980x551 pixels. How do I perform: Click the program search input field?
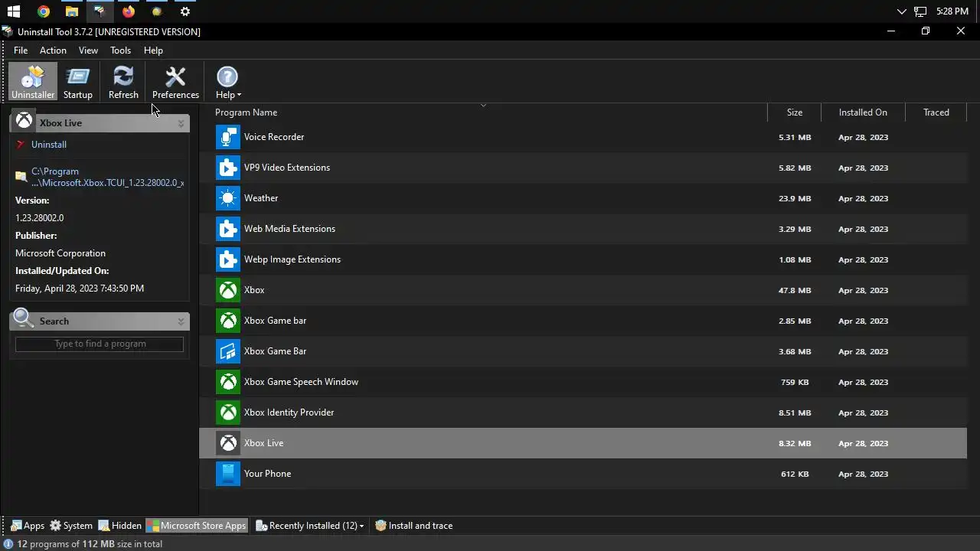100,344
